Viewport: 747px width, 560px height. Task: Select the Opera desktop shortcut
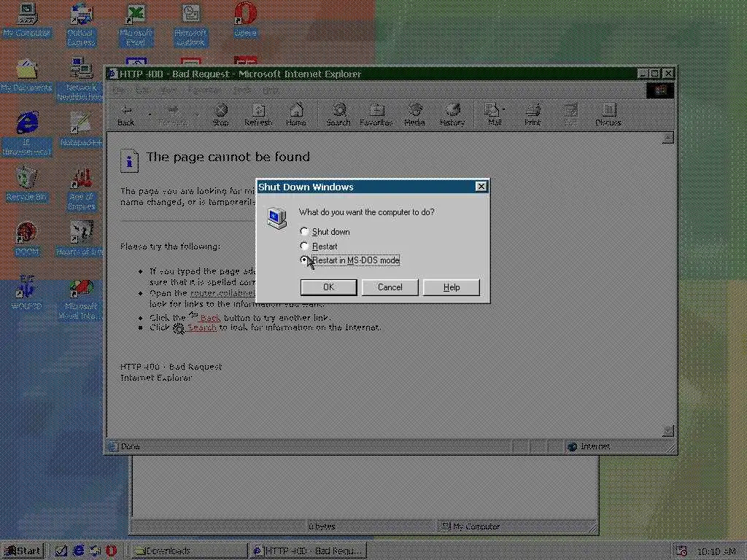point(245,21)
